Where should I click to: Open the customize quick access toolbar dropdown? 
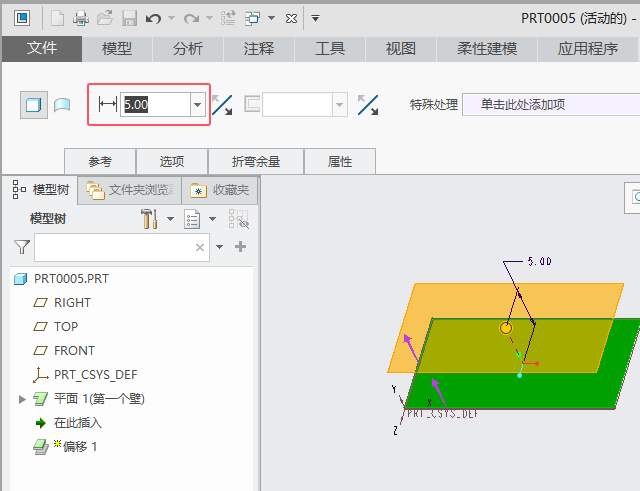(x=316, y=18)
